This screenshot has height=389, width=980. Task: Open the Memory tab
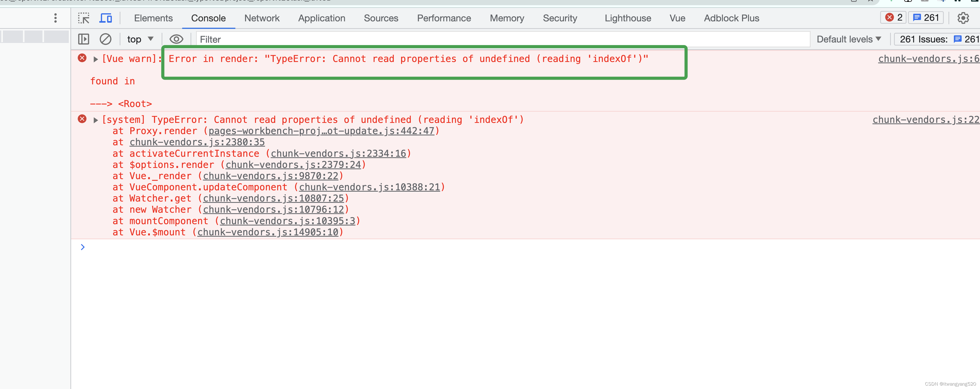507,18
